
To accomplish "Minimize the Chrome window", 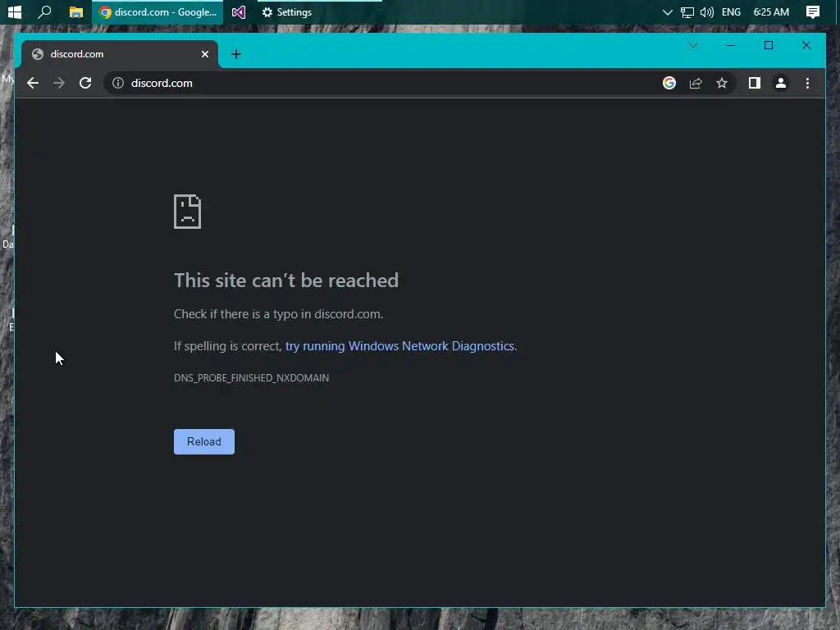I will (x=731, y=45).
